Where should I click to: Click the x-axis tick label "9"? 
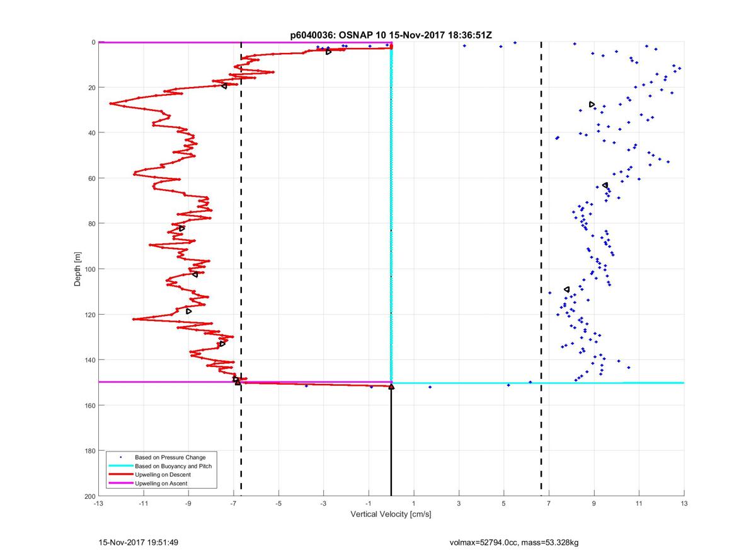coord(594,504)
